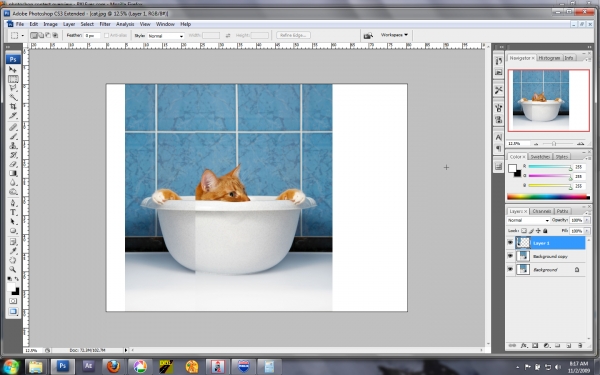The height and width of the screenshot is (375, 600).
Task: Select the Rectangular Marquee tool in toolbox
Action: 13,79
